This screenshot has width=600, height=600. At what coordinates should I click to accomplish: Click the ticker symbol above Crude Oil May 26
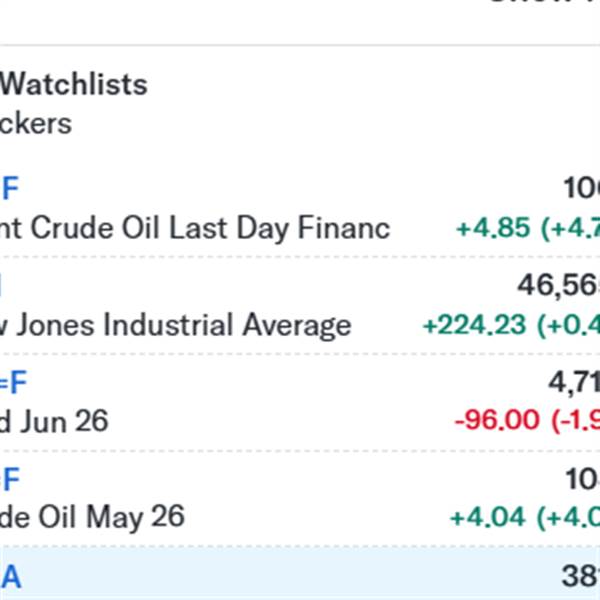(x=9, y=479)
